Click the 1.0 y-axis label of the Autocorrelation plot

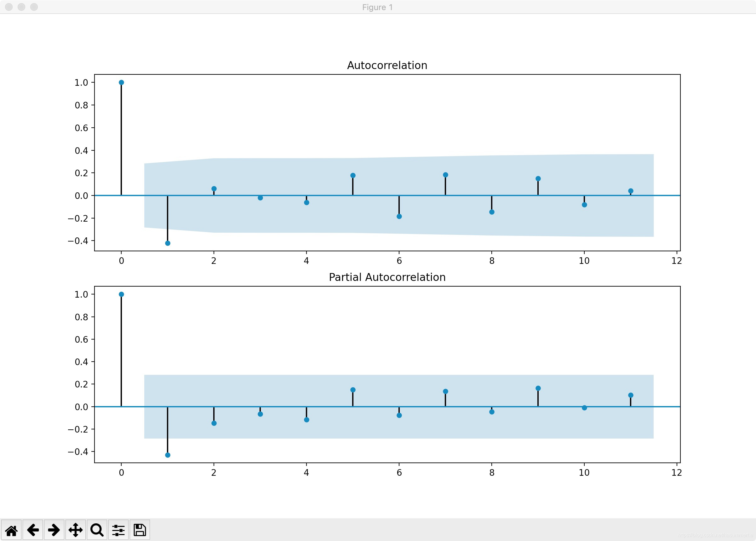pos(81,83)
